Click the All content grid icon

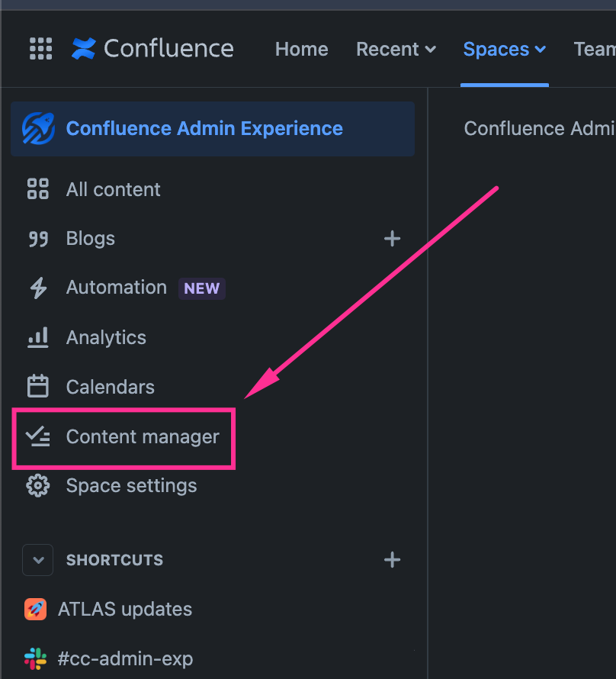click(x=38, y=188)
